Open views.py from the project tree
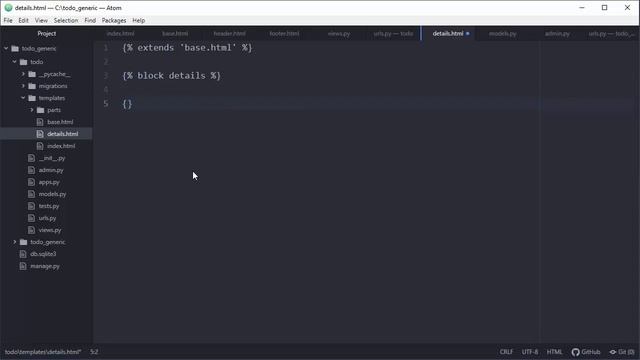 tap(50, 230)
